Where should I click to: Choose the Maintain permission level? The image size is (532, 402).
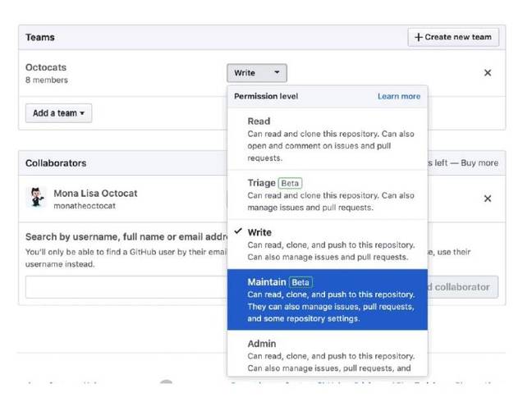coord(328,299)
